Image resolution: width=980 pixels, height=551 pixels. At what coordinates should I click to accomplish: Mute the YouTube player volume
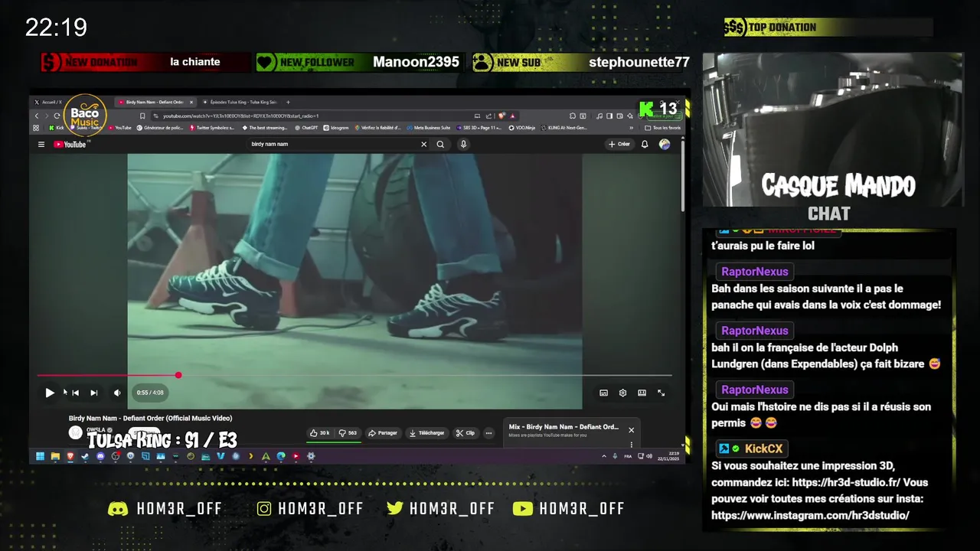[117, 393]
